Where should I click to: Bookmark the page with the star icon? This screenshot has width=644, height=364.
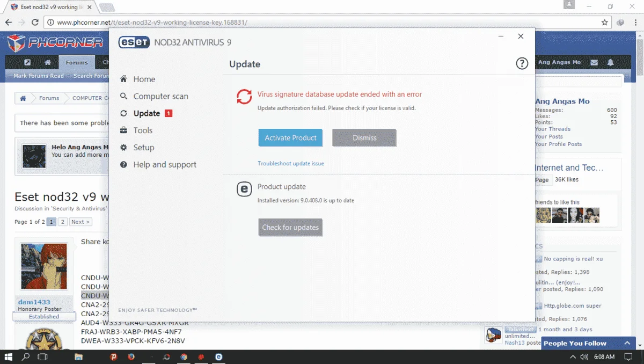tap(605, 23)
